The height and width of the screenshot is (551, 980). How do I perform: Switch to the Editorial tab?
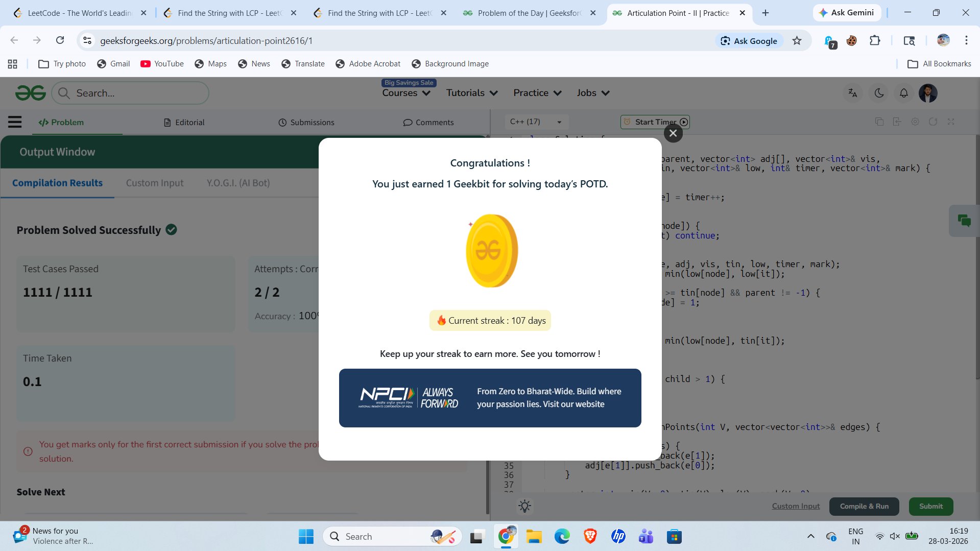[x=184, y=123]
